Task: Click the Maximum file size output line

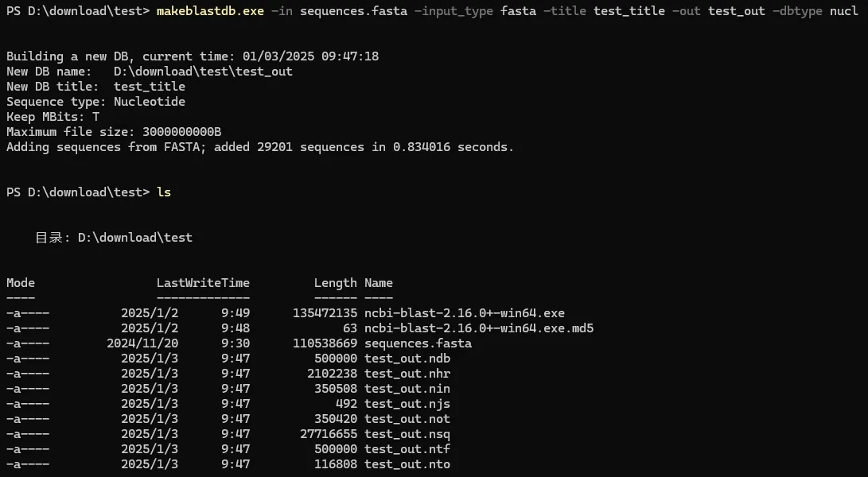Action: click(x=114, y=132)
